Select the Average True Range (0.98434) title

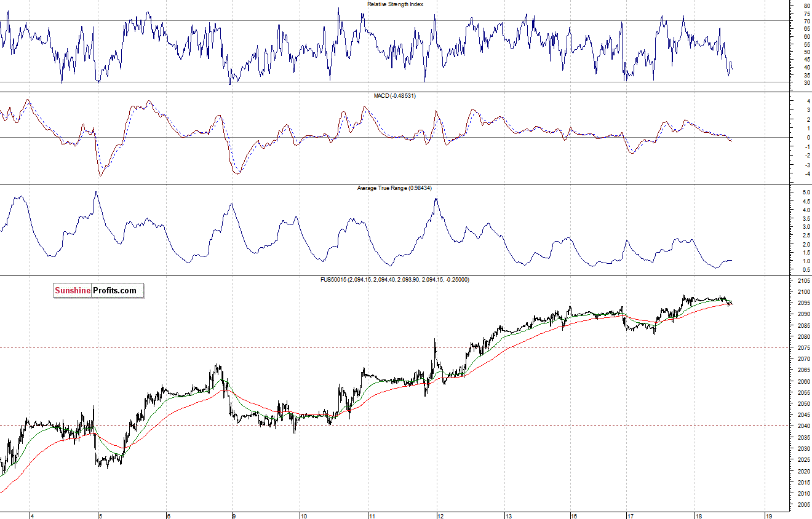pos(396,188)
